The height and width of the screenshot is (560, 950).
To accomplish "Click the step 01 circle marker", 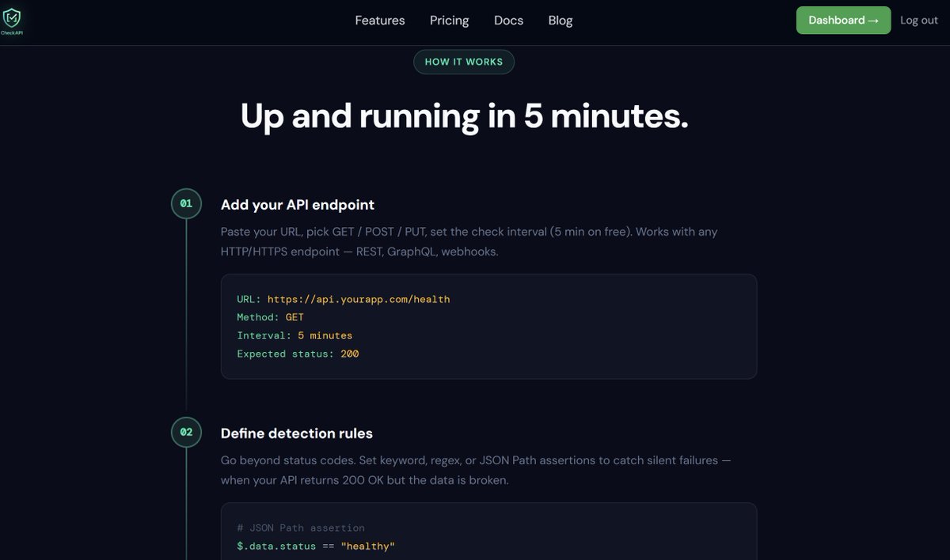I will 186,203.
